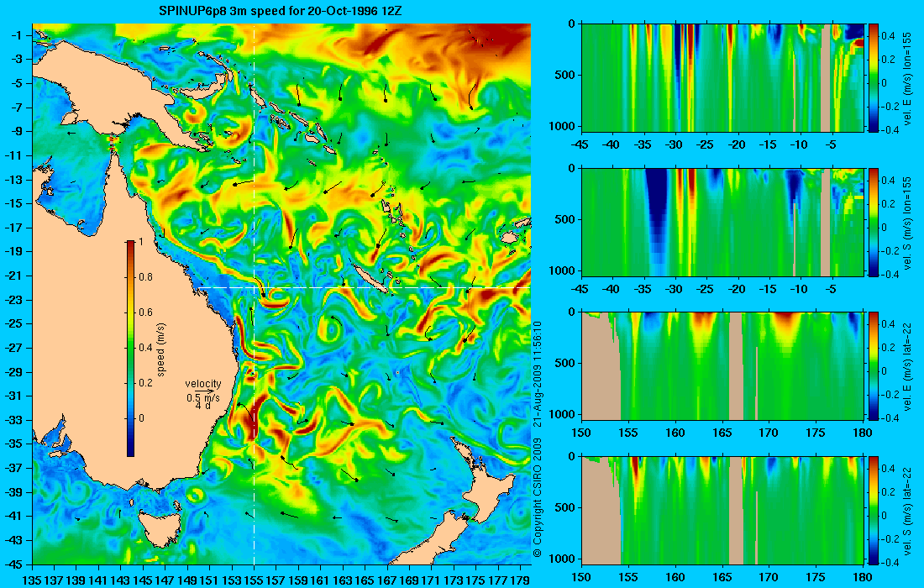This screenshot has width=924, height=588.
Task: Click the "0.2" tick on speed colorbar
Action: pos(145,383)
